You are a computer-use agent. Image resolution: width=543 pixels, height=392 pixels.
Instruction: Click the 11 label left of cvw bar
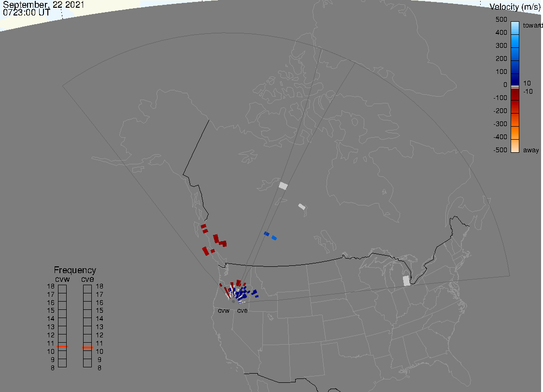point(51,344)
